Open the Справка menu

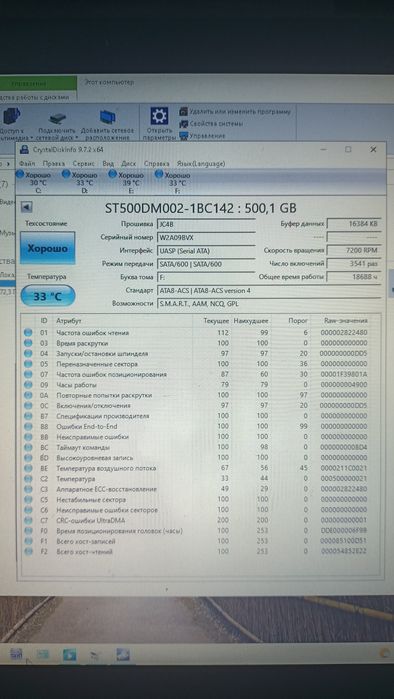coord(156,164)
